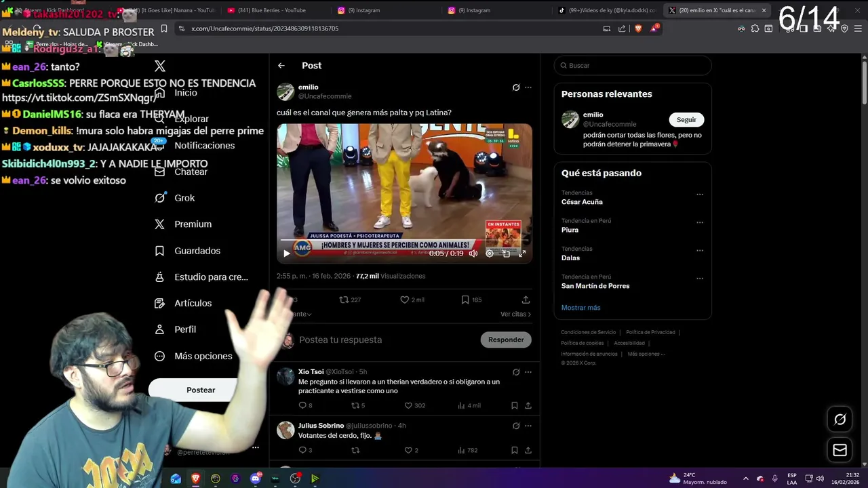The image size is (868, 488).
Task: Open Estudio para creadores in sidebar
Action: coord(201,277)
